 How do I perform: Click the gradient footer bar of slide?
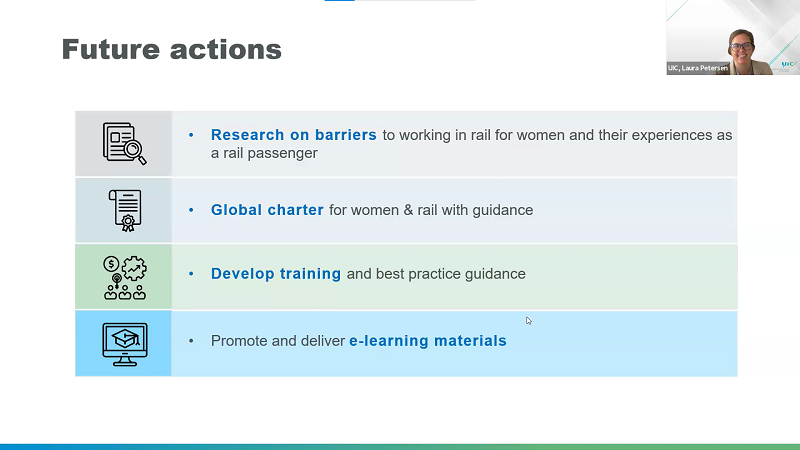click(400, 446)
